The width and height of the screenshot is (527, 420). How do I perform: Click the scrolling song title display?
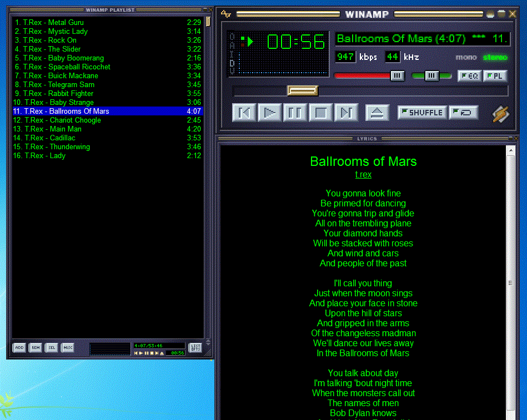pos(423,39)
